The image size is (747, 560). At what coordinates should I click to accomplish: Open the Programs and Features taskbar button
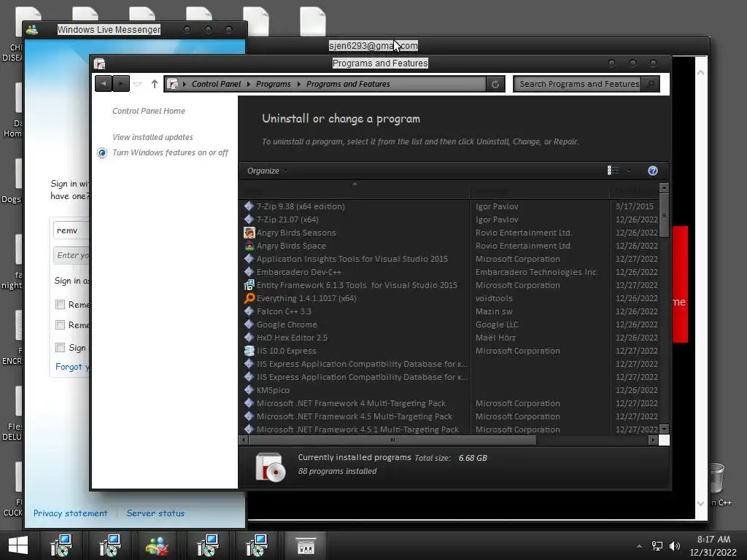point(306,546)
